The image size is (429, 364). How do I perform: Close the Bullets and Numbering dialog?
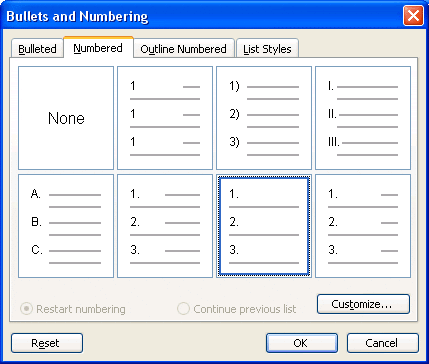click(413, 16)
